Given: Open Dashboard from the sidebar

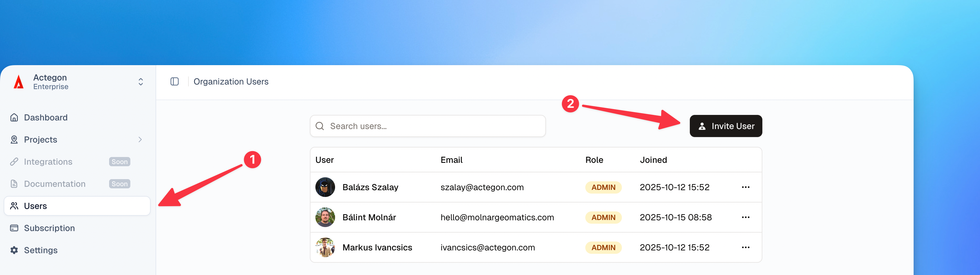Looking at the screenshot, I should 77,118.
